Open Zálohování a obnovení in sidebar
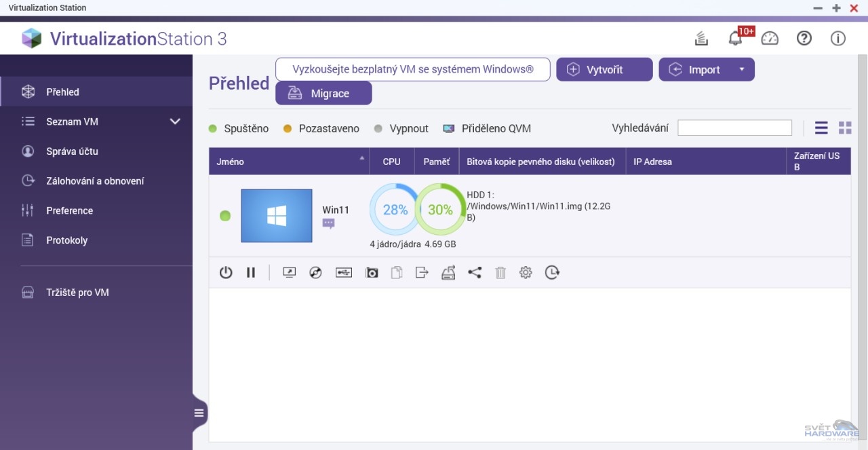 (95, 181)
